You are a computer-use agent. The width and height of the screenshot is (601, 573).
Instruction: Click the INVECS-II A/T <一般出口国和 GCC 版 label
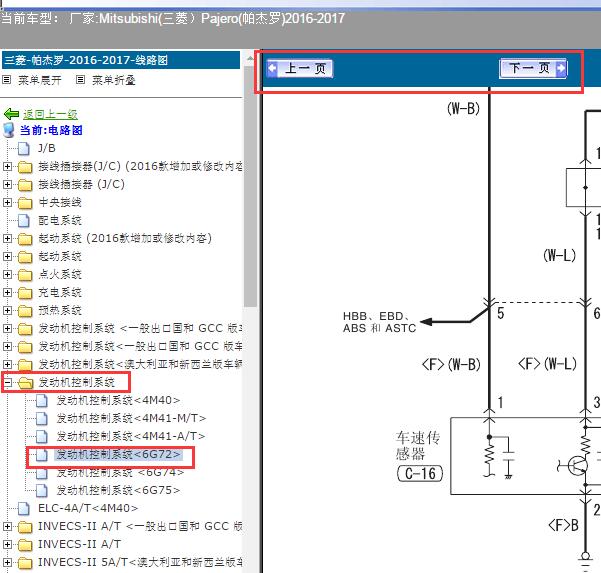point(140,527)
